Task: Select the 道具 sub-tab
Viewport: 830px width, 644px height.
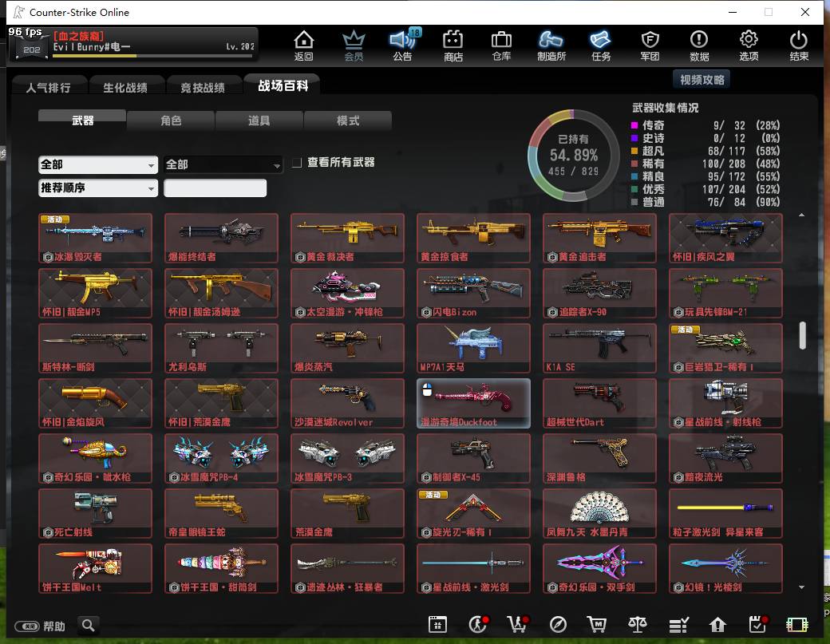Action: 259,121
